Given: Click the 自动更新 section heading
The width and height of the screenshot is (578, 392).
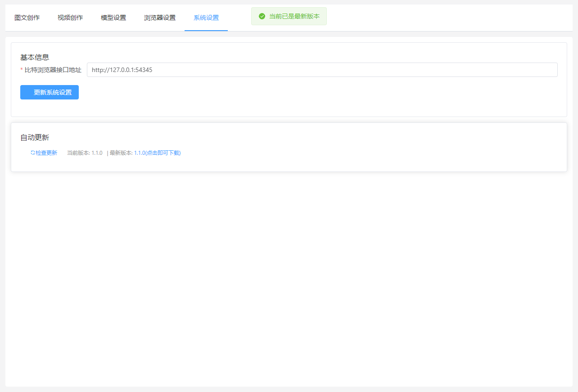Looking at the screenshot, I should [x=35, y=138].
